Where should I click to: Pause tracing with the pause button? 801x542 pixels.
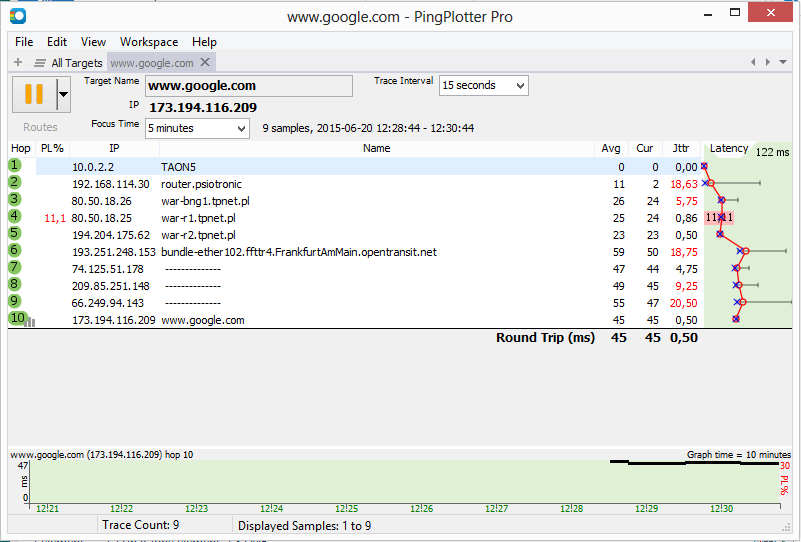pos(34,95)
